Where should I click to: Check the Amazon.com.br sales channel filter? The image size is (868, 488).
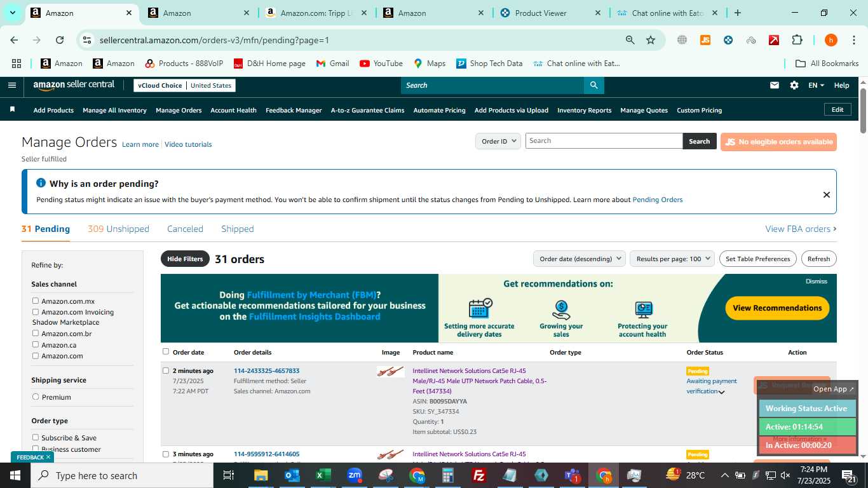36,333
